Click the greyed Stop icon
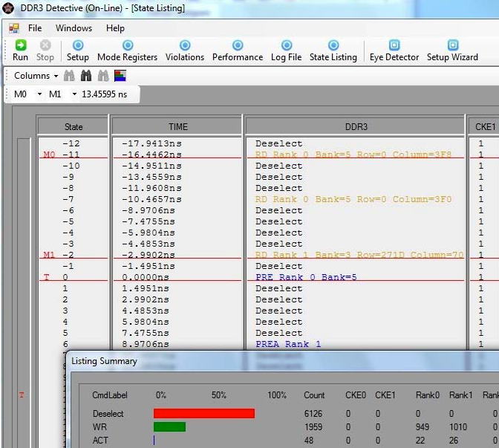 click(x=45, y=45)
